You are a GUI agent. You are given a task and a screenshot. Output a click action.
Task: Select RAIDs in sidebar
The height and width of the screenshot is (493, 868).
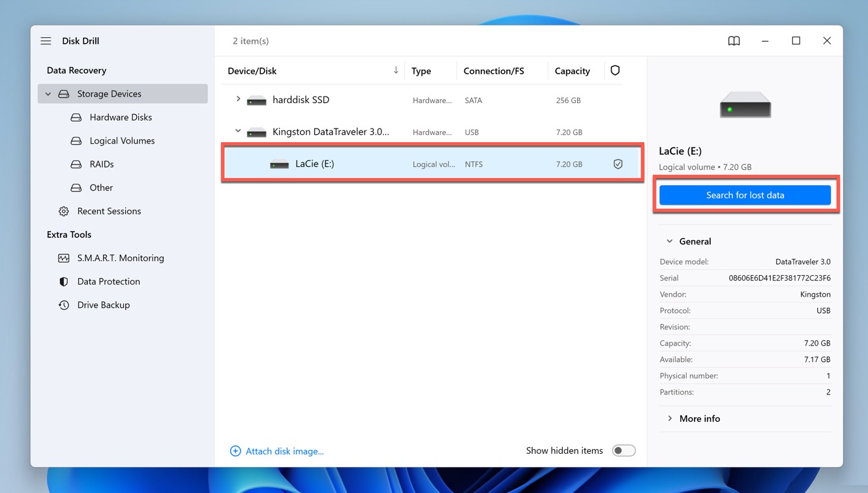(102, 164)
